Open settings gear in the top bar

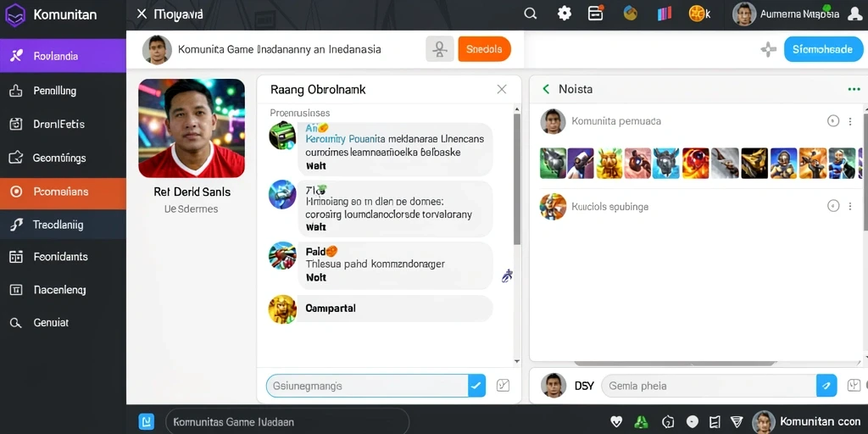[x=564, y=14]
